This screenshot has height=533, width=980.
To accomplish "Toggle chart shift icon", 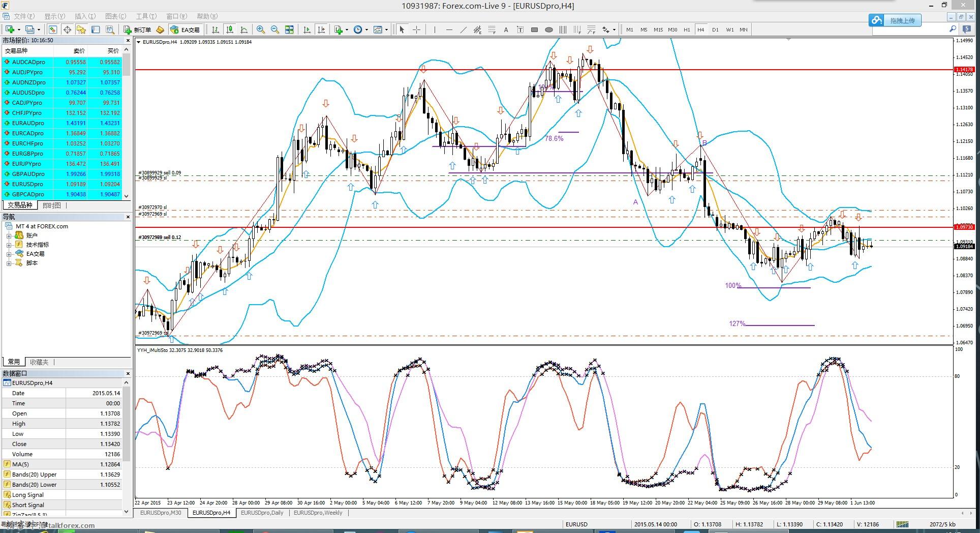I will pyautogui.click(x=321, y=29).
